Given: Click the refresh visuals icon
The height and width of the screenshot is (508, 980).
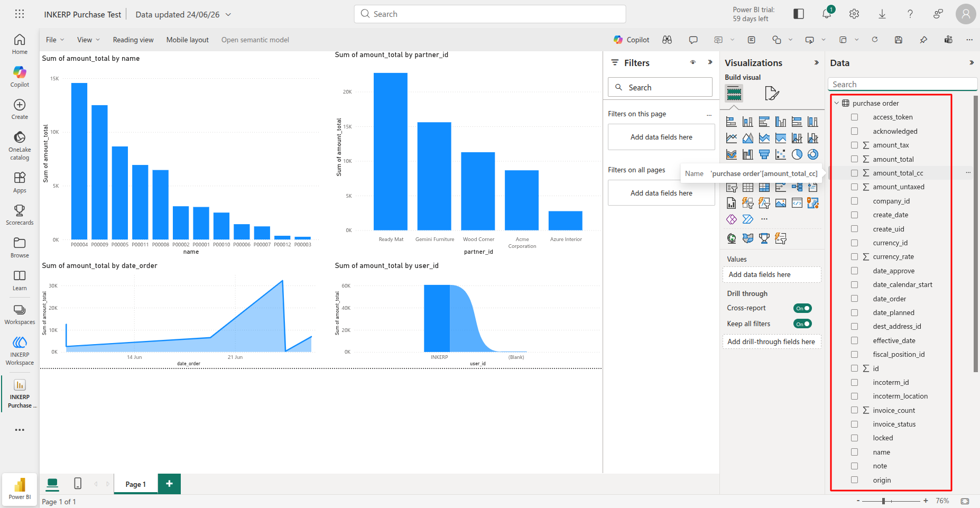Looking at the screenshot, I should tap(875, 40).
